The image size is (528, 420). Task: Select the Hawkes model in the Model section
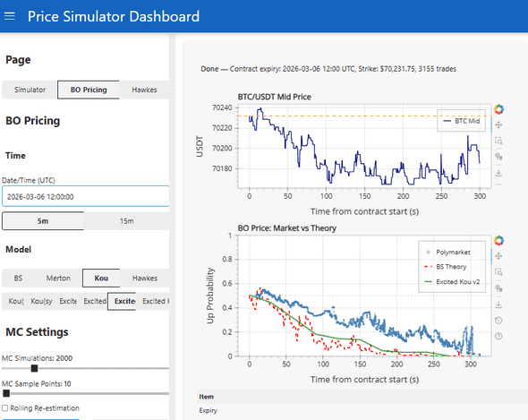tap(145, 279)
